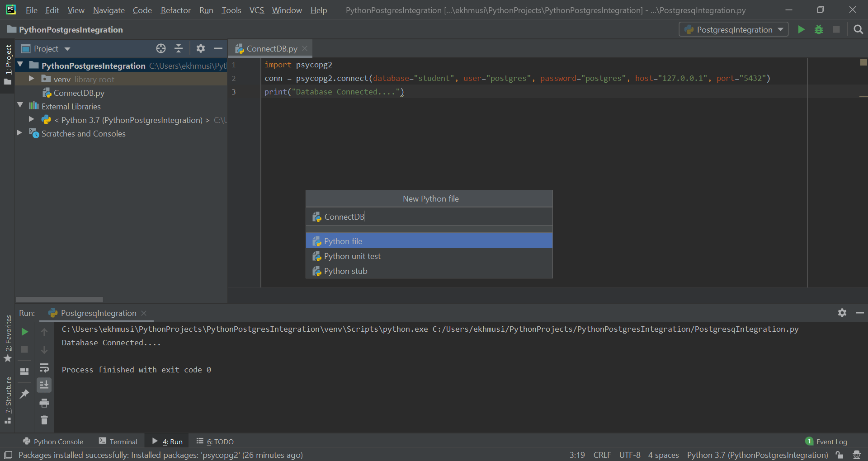Click the New Python file name field
868x461 pixels.
point(429,217)
